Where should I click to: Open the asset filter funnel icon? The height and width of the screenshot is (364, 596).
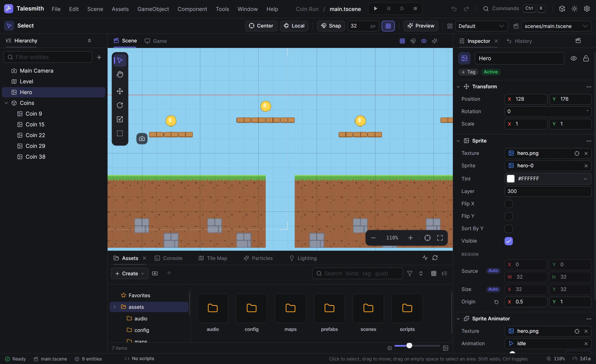[410, 273]
